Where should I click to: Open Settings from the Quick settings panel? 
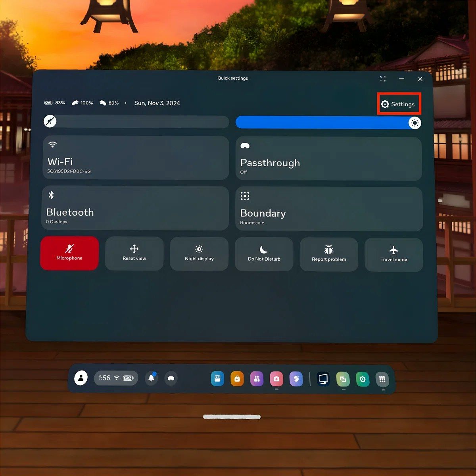[x=399, y=104]
